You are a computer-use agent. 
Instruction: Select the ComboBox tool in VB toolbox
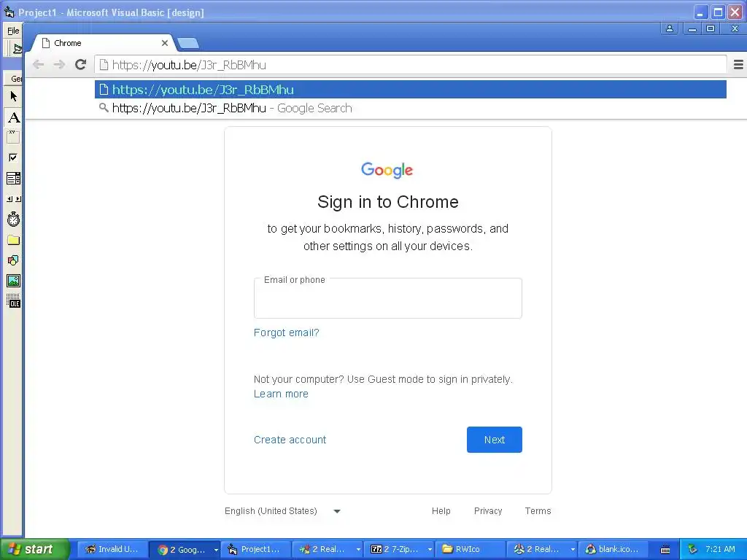pos(13,178)
